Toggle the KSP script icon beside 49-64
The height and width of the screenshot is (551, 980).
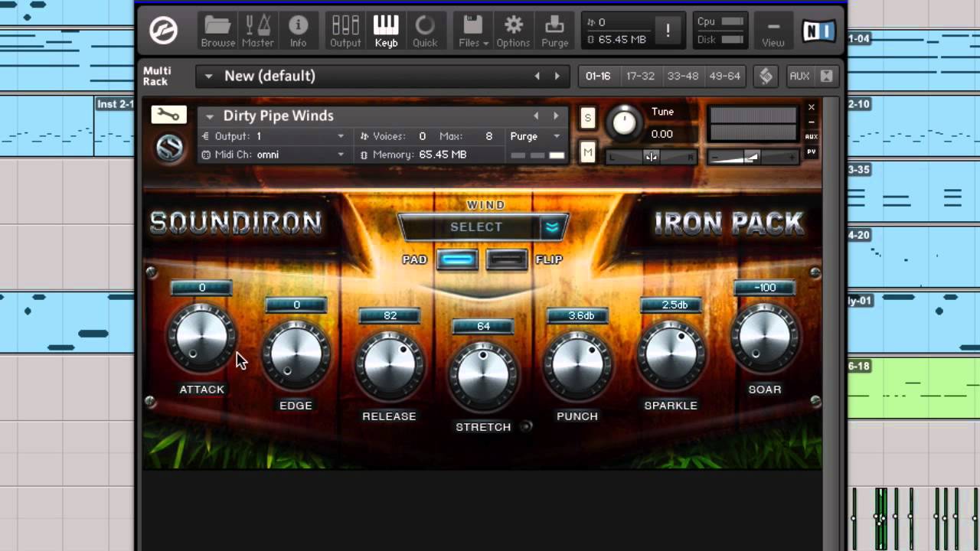click(x=766, y=76)
